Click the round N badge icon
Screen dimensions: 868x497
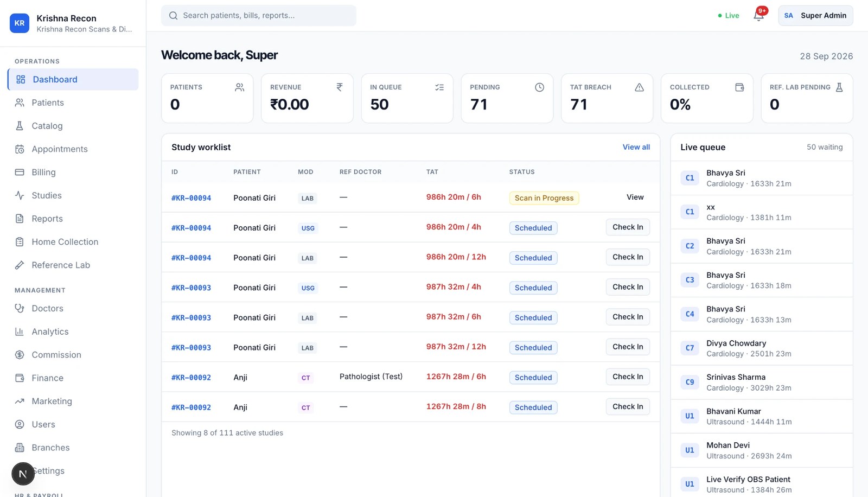click(23, 474)
